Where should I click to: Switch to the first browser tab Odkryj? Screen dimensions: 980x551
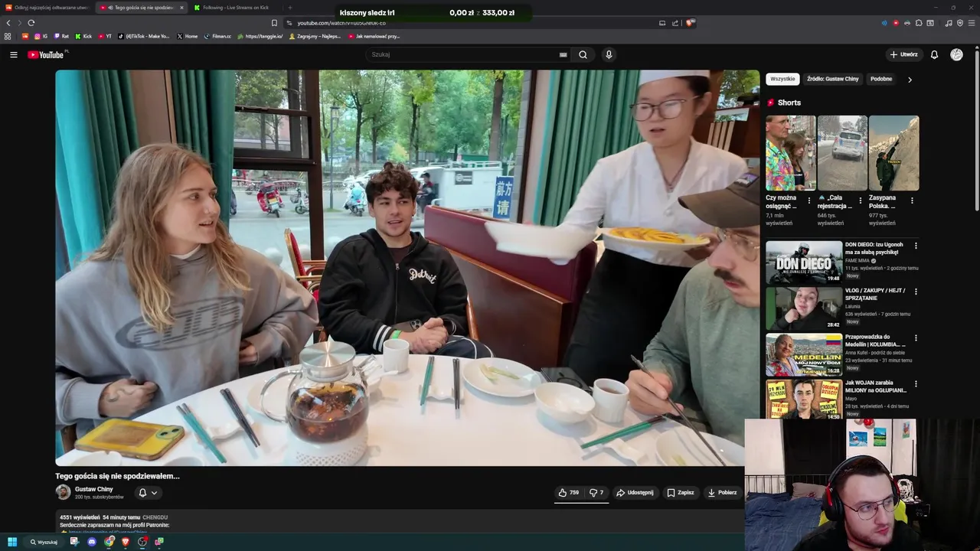pos(47,8)
